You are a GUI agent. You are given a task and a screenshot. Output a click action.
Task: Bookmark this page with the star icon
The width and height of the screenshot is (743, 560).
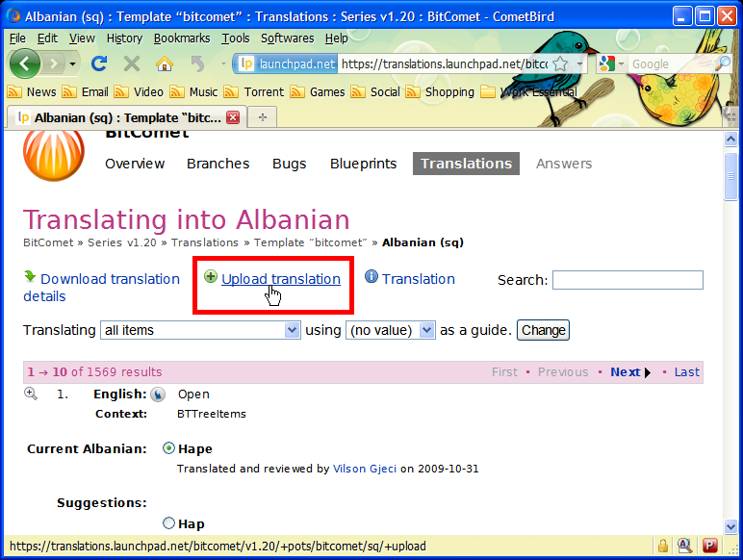tap(560, 64)
